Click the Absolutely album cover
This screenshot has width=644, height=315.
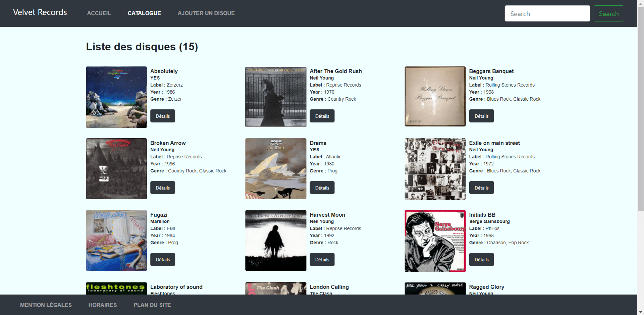coord(116,97)
